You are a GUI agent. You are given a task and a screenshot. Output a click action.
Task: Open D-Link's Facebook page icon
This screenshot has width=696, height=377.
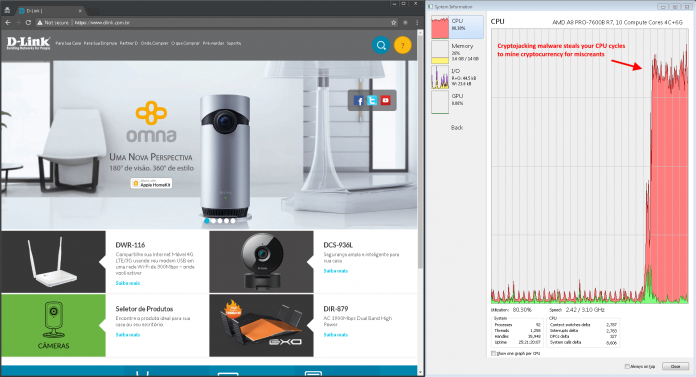coord(359,101)
